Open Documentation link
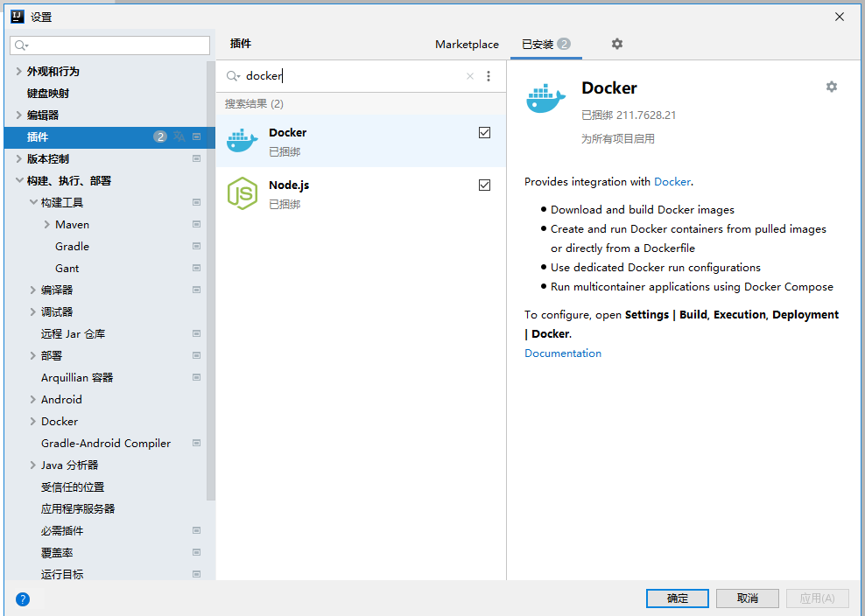The width and height of the screenshot is (865, 616). pos(563,353)
